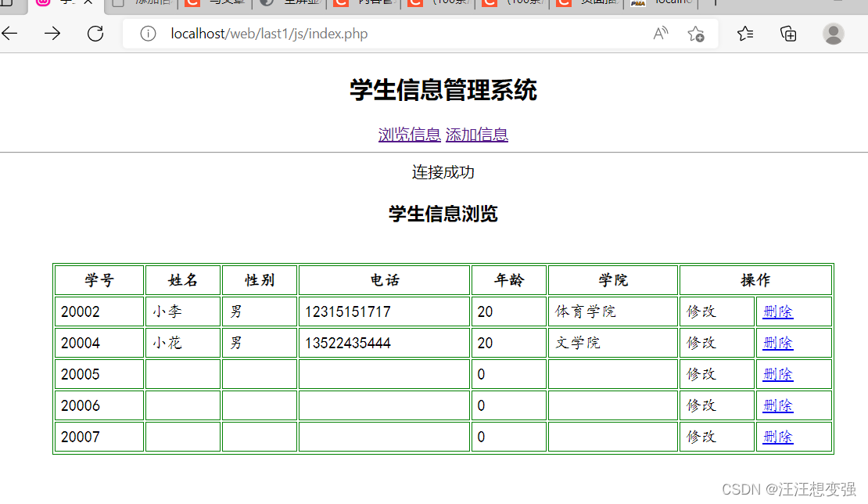Click the 操作 column header
This screenshot has width=868, height=504.
click(x=755, y=280)
